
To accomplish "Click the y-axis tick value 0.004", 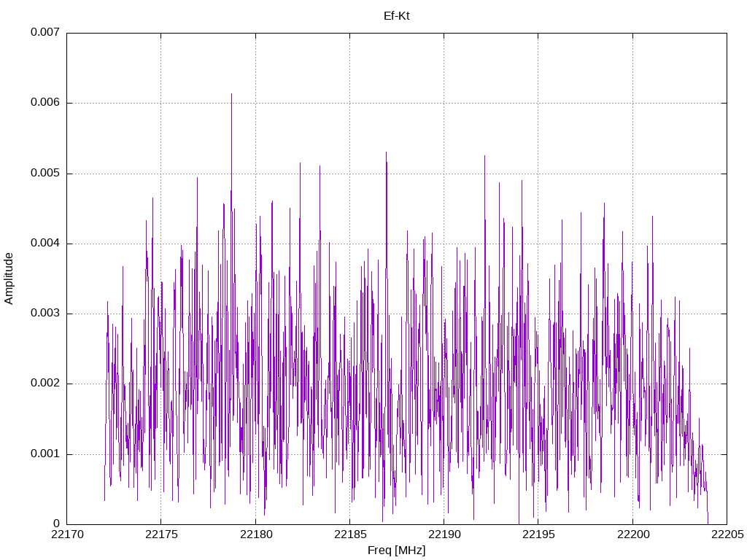I will (x=45, y=243).
